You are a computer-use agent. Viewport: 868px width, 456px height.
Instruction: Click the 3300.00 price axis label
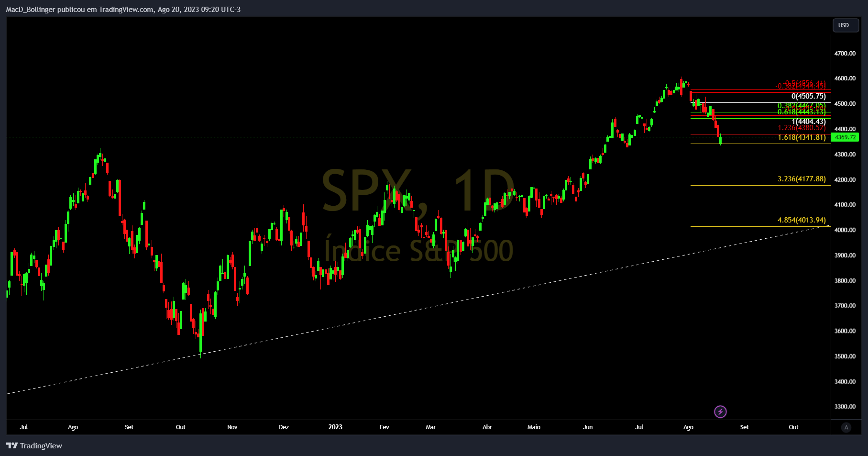[845, 407]
